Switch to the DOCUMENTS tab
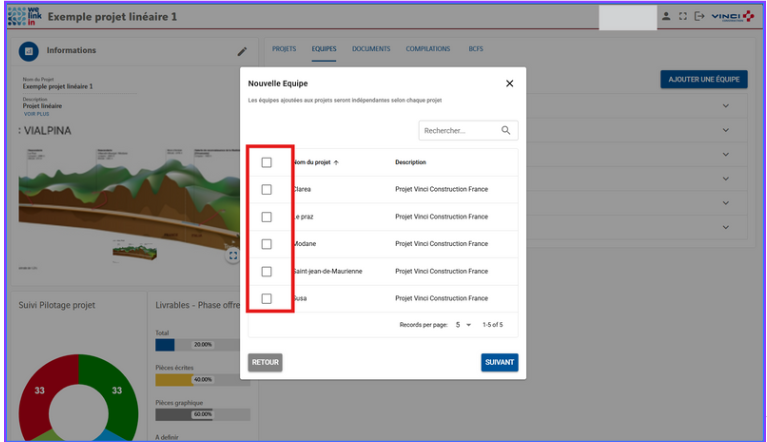Image resolution: width=767 pixels, height=442 pixels. click(370, 49)
